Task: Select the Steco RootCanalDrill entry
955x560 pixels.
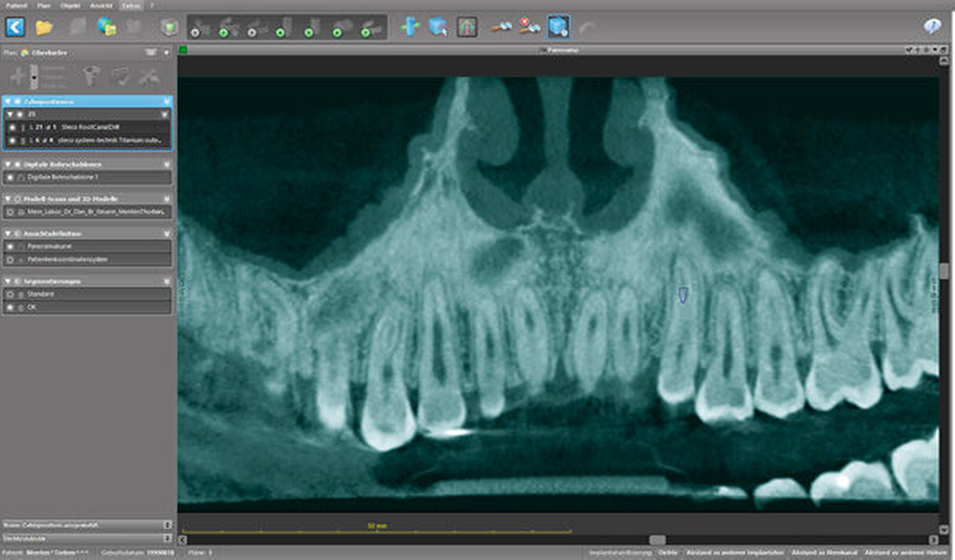Action: [x=90, y=127]
